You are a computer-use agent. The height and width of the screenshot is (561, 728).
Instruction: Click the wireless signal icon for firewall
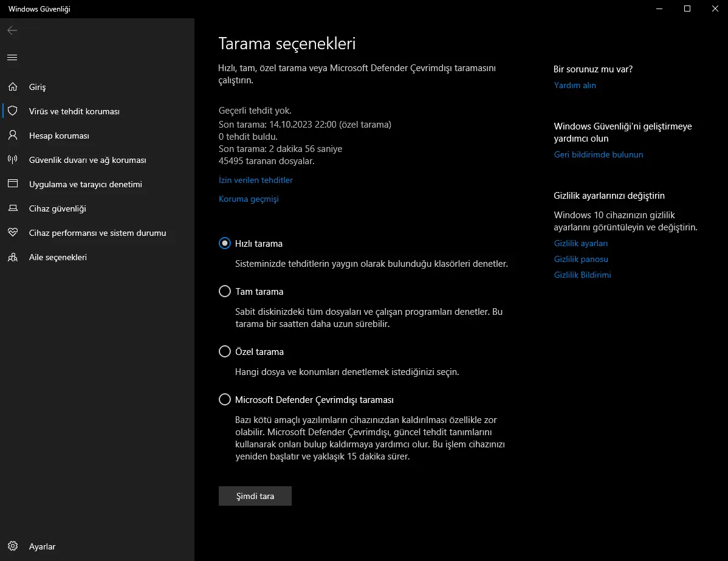[x=13, y=159]
